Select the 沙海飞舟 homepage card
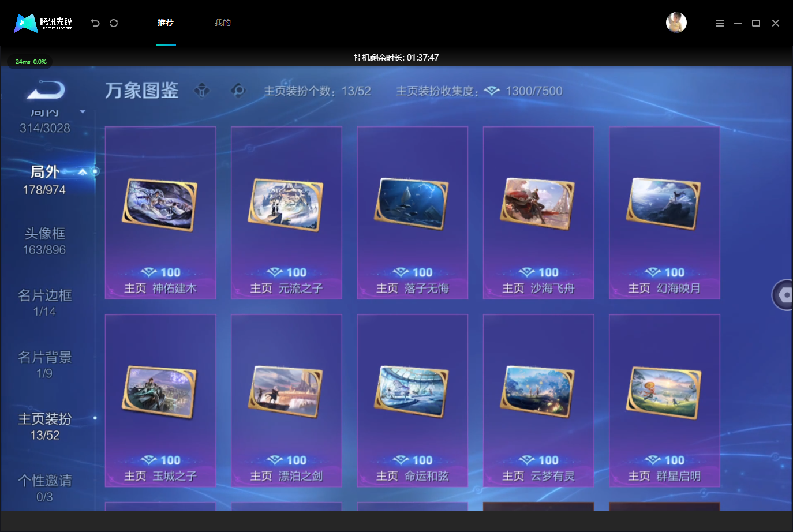The height and width of the screenshot is (532, 793). point(538,213)
